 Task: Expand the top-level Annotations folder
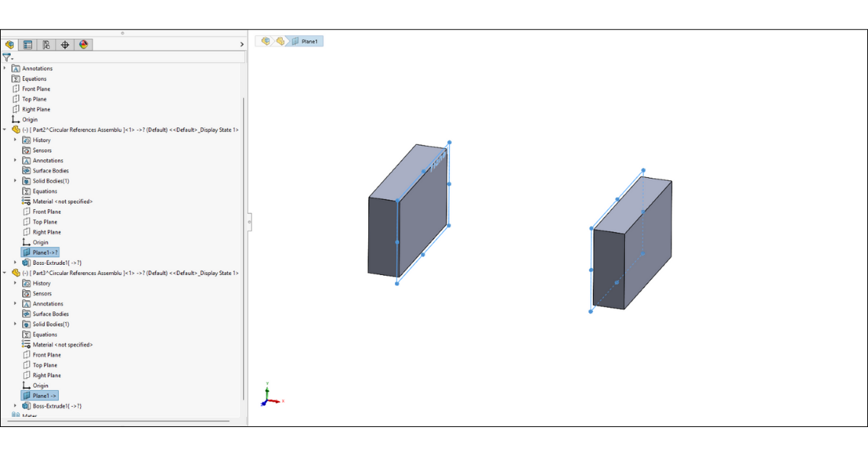tap(5, 69)
